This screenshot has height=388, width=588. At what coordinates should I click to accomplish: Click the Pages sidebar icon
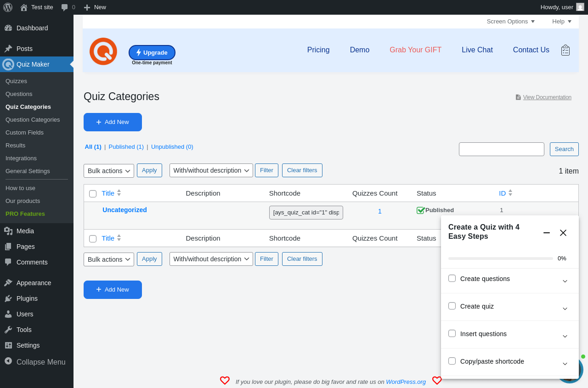8,247
